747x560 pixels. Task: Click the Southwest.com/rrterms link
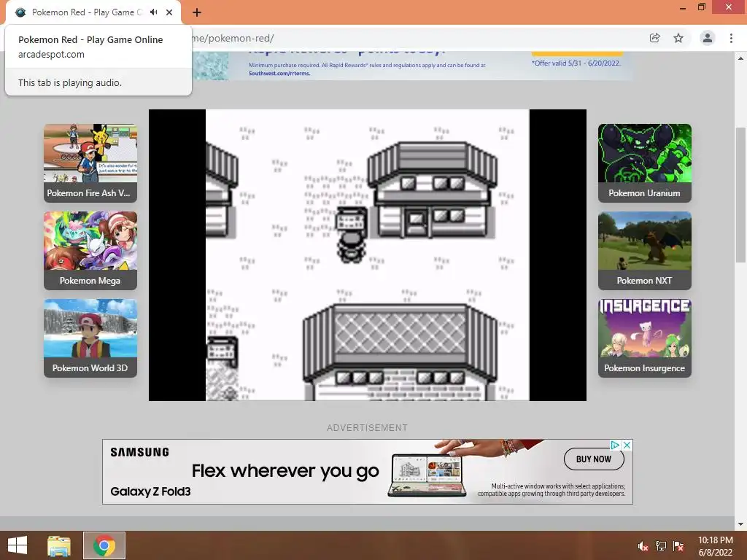(279, 74)
